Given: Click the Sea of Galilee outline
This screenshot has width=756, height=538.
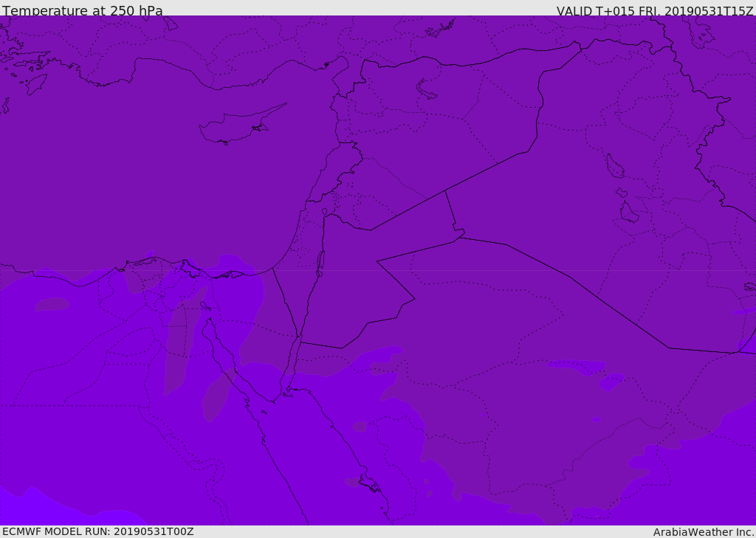Looking at the screenshot, I should [325, 212].
